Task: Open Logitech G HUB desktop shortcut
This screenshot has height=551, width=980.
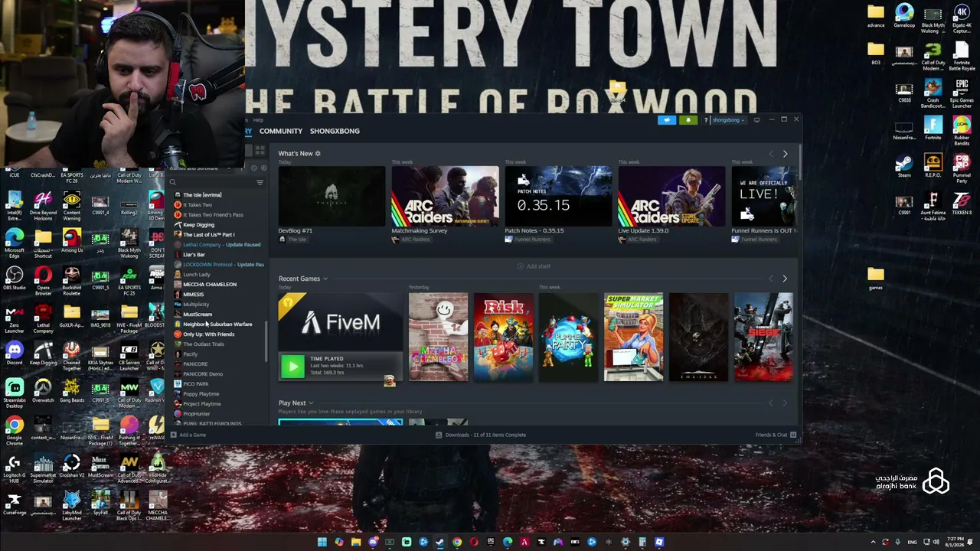Action: tap(14, 467)
